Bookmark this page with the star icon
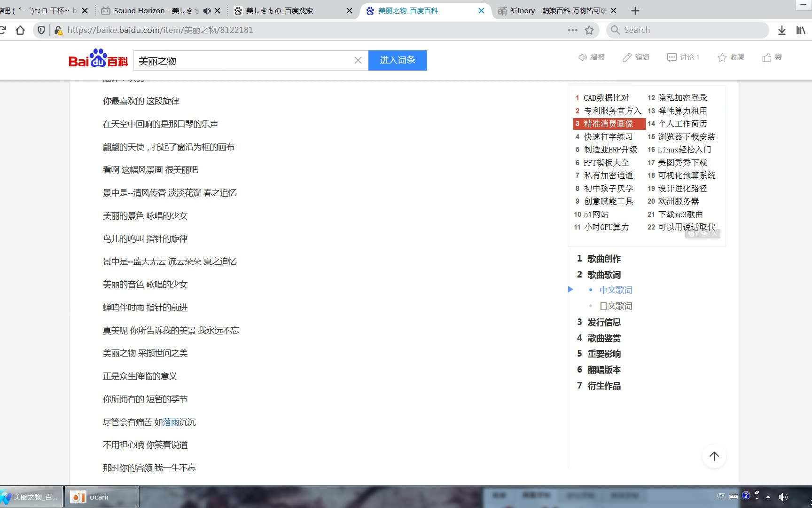This screenshot has width=812, height=508. point(589,30)
